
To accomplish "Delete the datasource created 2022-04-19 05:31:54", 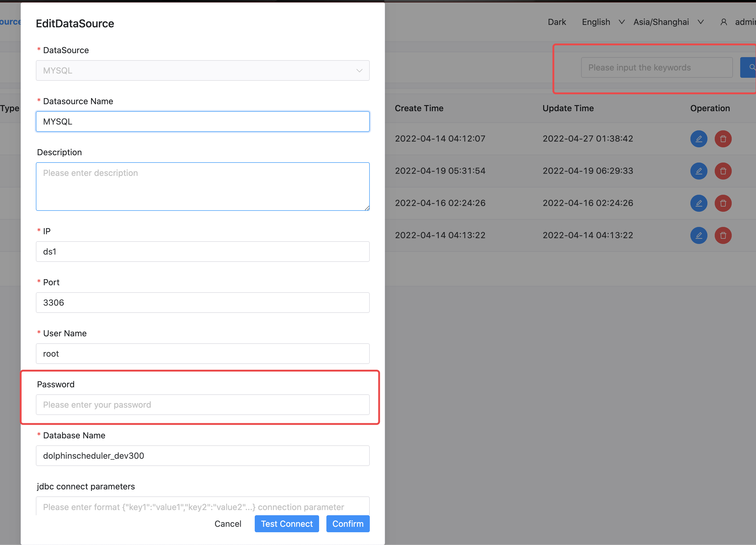I will pos(723,171).
